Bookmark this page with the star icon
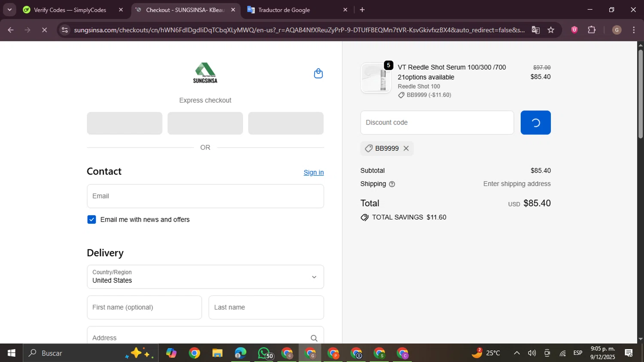 click(551, 30)
